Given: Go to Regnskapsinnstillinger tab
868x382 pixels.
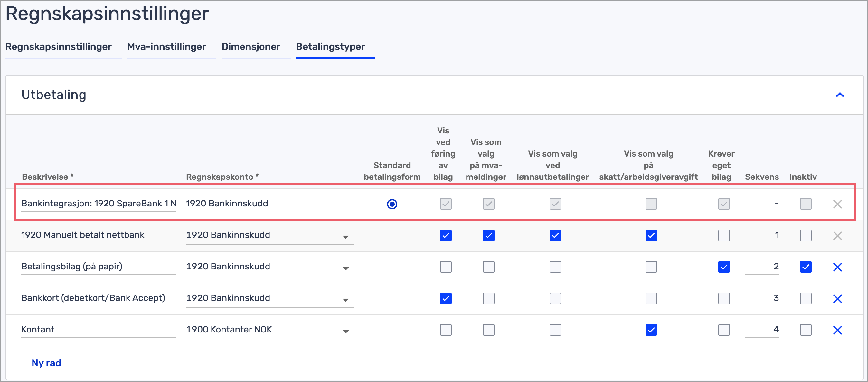Looking at the screenshot, I should [x=58, y=46].
